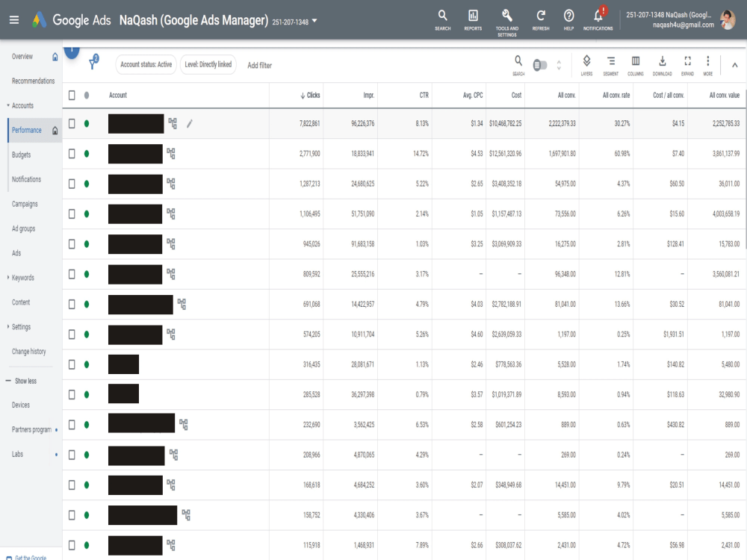Open Ad groups in sidebar

coord(24,228)
